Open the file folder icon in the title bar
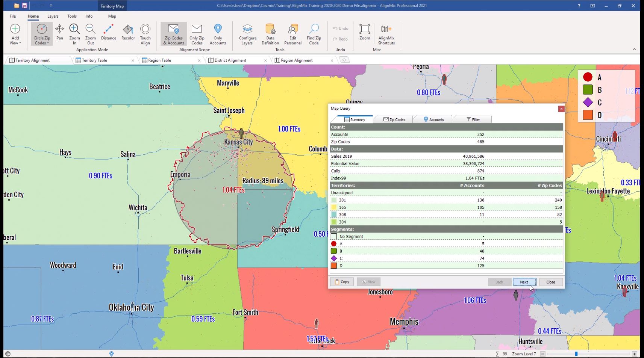This screenshot has height=358, width=644. [x=17, y=6]
